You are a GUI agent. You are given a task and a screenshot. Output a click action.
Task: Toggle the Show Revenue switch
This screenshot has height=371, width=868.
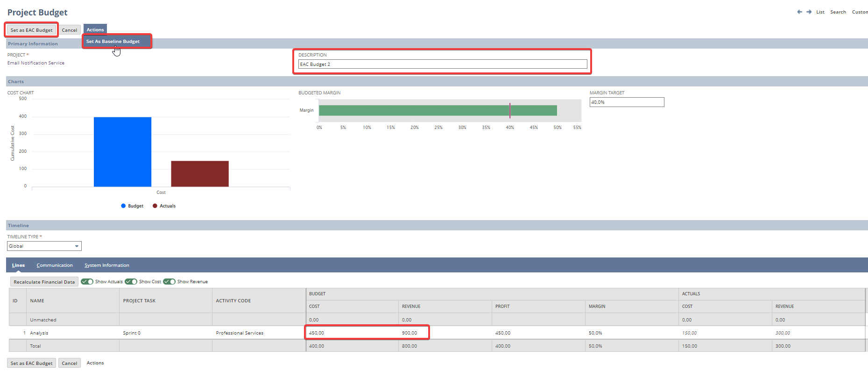(x=169, y=282)
